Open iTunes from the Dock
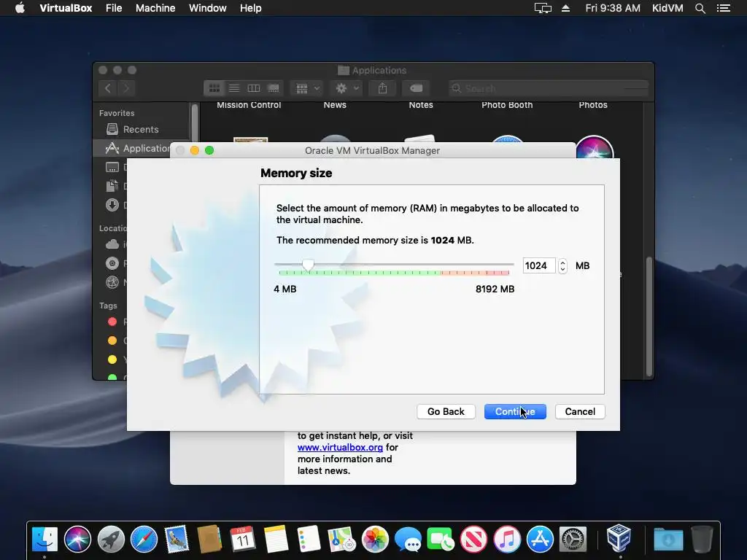Viewport: 747px width, 560px height. pos(507,540)
